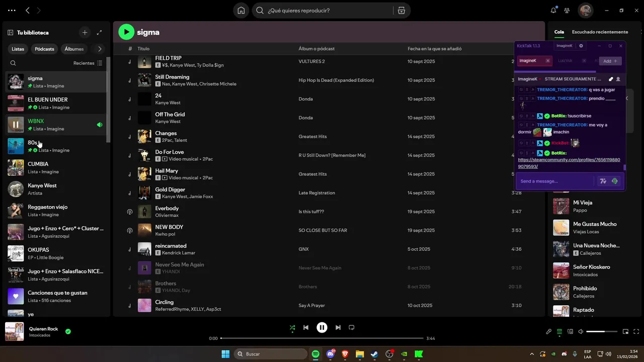
Task: Pause the current song
Action: (x=322, y=327)
